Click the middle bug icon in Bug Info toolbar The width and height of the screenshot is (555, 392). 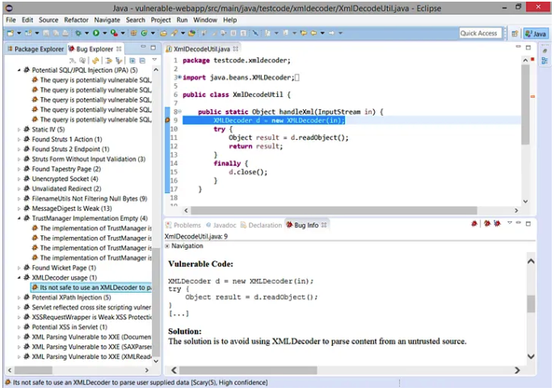pos(487,223)
